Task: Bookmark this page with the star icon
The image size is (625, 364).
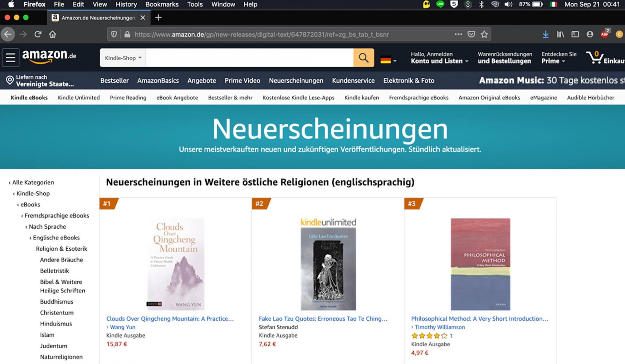Action: pos(484,34)
